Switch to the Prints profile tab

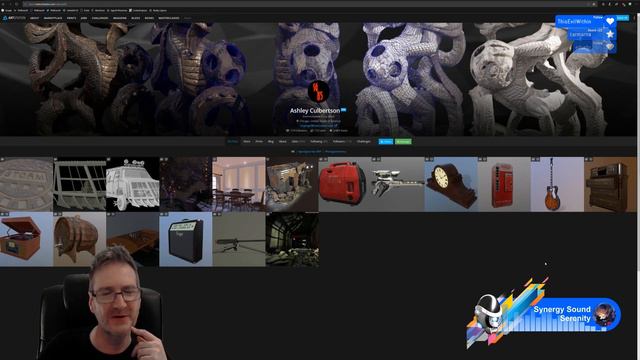click(259, 142)
